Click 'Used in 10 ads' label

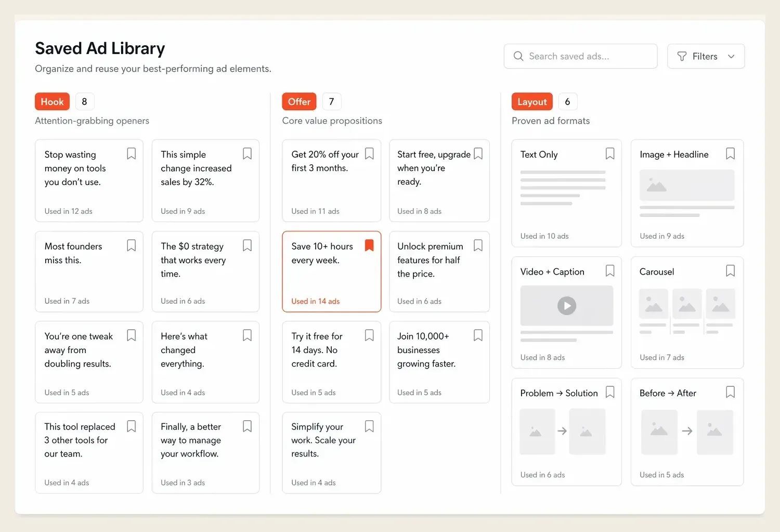pyautogui.click(x=544, y=236)
